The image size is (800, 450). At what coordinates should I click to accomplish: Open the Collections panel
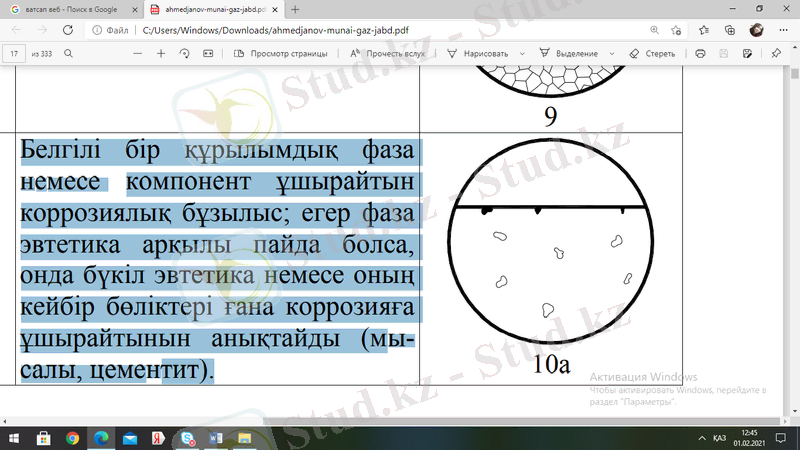(730, 30)
